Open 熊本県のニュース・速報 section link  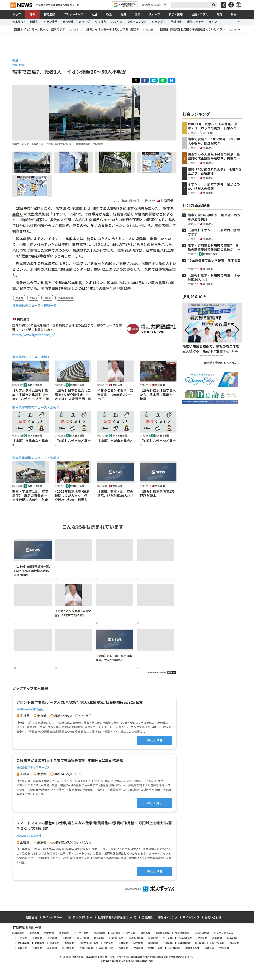pos(31,357)
